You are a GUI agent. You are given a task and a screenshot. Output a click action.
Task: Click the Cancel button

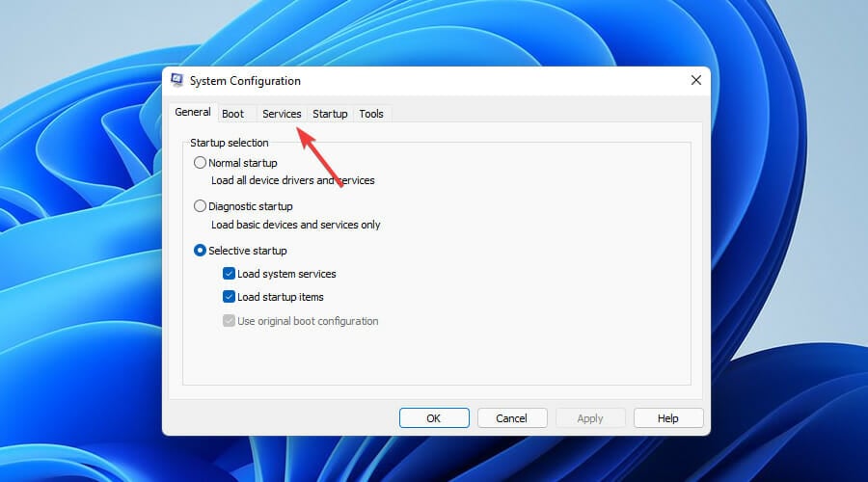[x=512, y=418]
